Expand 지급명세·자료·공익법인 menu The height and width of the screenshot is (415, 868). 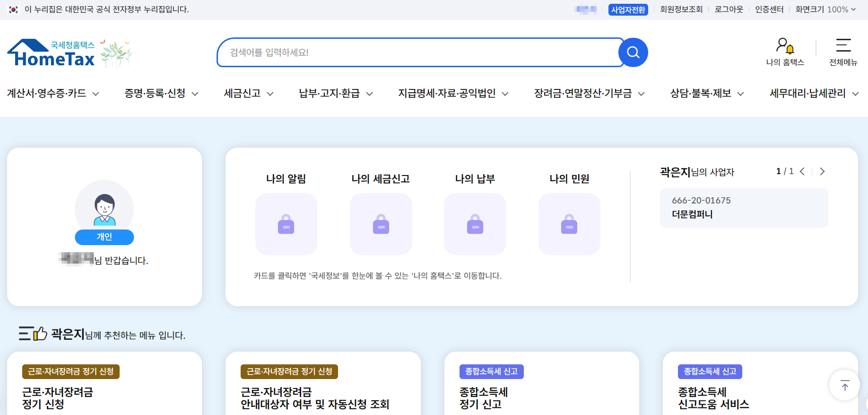pos(453,94)
